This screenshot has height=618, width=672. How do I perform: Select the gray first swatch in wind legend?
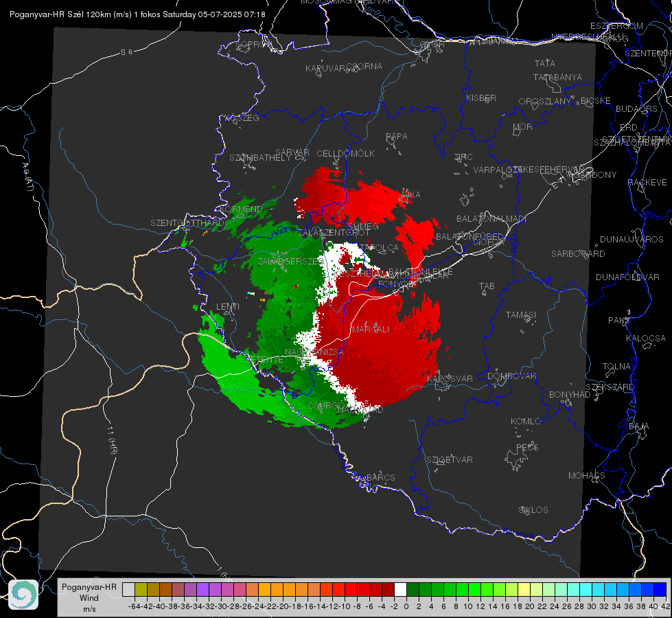point(128,589)
